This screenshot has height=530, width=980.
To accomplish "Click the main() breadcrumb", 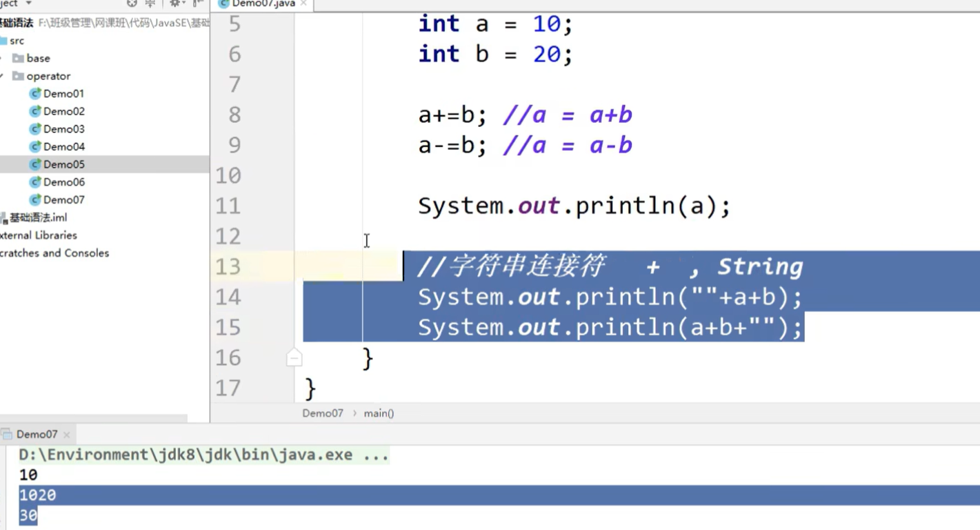I will click(379, 413).
